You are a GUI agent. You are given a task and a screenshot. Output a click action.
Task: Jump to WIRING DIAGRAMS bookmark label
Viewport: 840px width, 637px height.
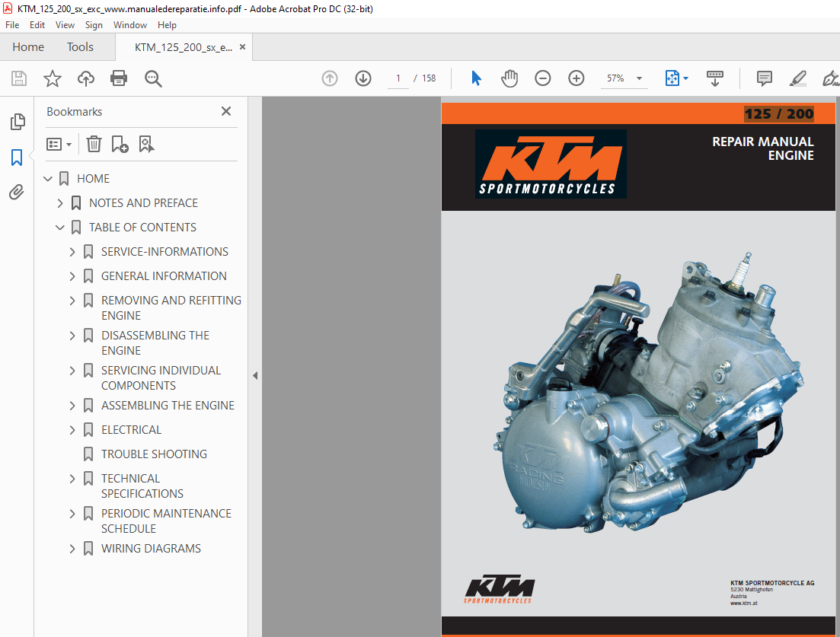[x=151, y=549]
